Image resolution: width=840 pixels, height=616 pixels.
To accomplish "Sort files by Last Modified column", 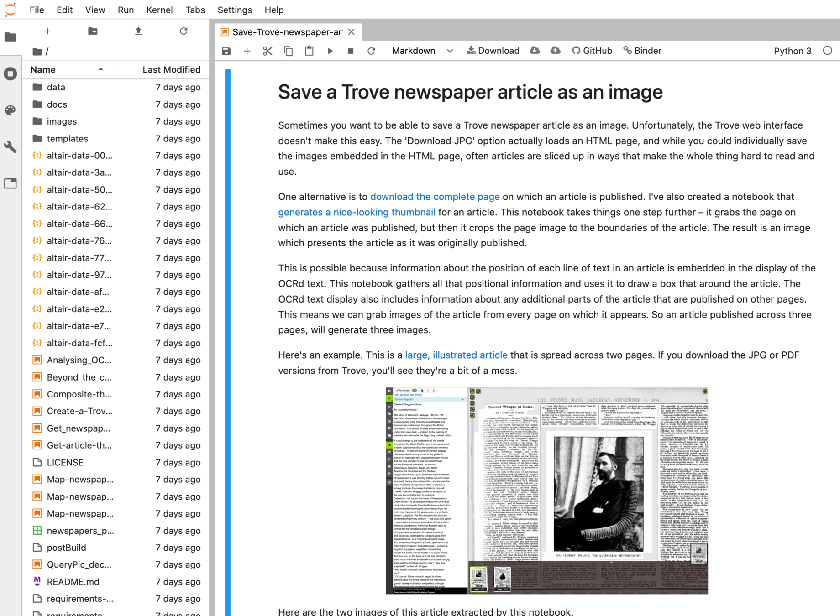I will [162, 69].
